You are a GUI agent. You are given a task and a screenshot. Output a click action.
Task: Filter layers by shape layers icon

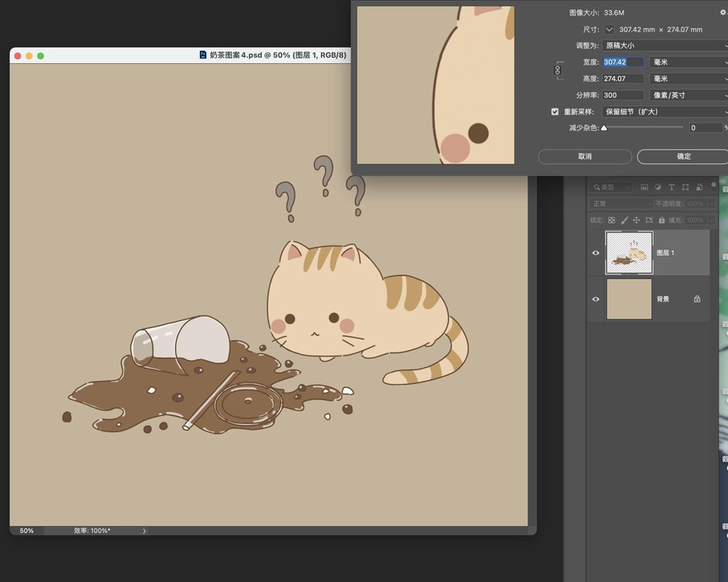(685, 187)
